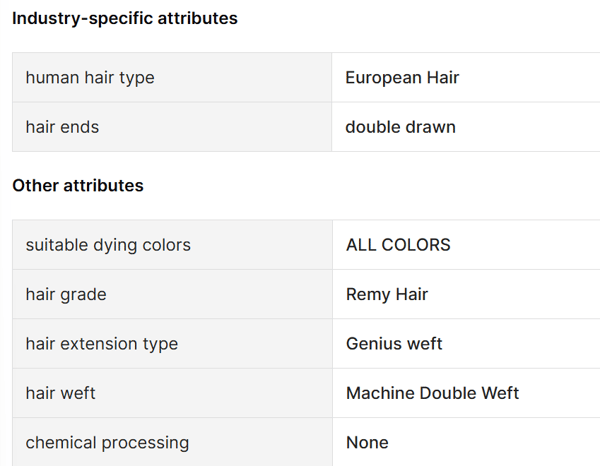The height and width of the screenshot is (466, 600).
Task: Click the word suitable in dying colors label
Action: [x=56, y=245]
